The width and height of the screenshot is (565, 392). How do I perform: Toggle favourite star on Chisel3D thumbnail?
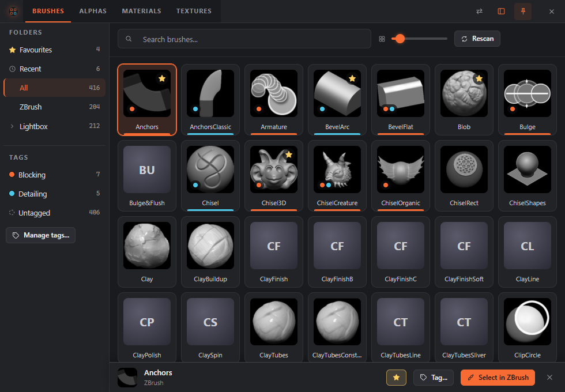click(x=289, y=154)
